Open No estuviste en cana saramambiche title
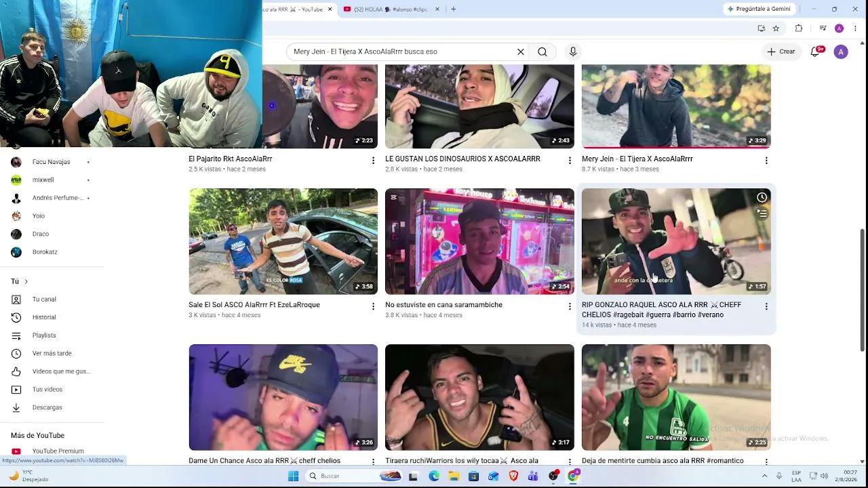Screen dimensions: 868x488 click(443, 305)
